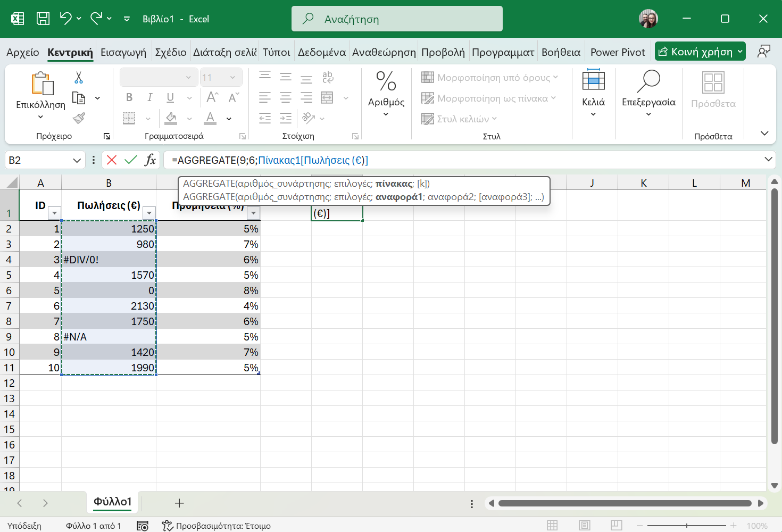Switch to Page Layout view in status bar
The width and height of the screenshot is (782, 532).
(585, 526)
